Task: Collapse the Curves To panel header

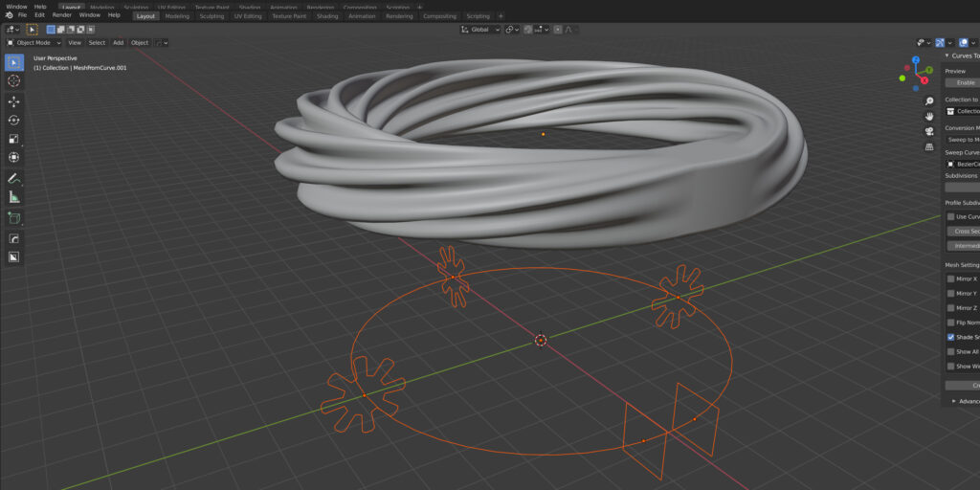Action: [961, 56]
